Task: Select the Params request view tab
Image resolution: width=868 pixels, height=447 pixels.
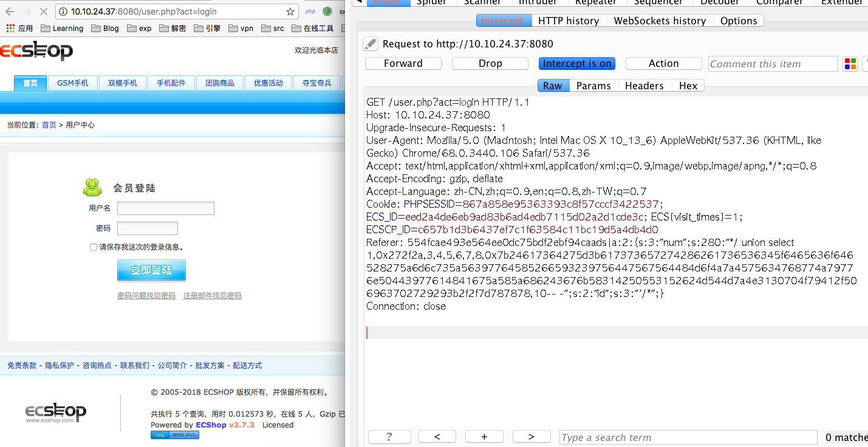Action: point(593,86)
